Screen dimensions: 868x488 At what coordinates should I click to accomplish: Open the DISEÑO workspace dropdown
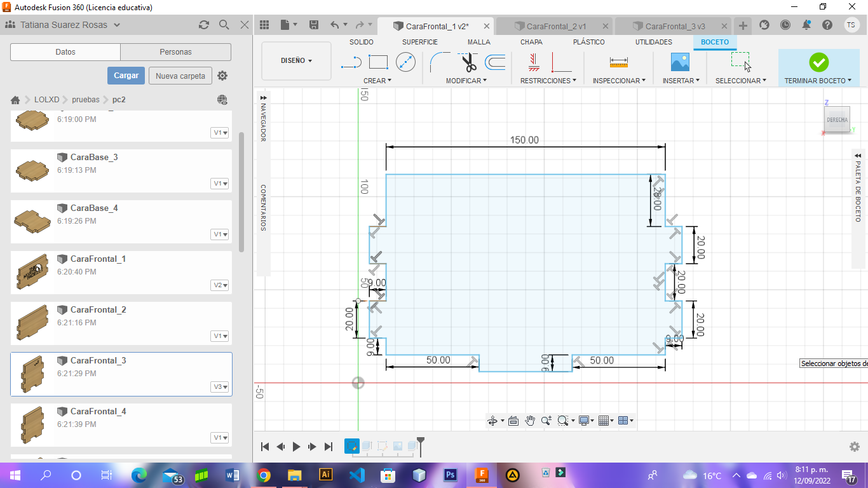(296, 61)
